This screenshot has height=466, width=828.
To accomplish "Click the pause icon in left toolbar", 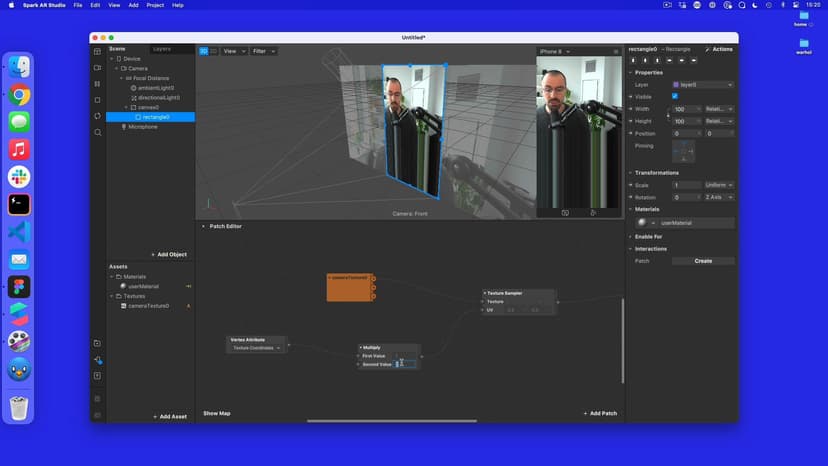I will pos(97,83).
